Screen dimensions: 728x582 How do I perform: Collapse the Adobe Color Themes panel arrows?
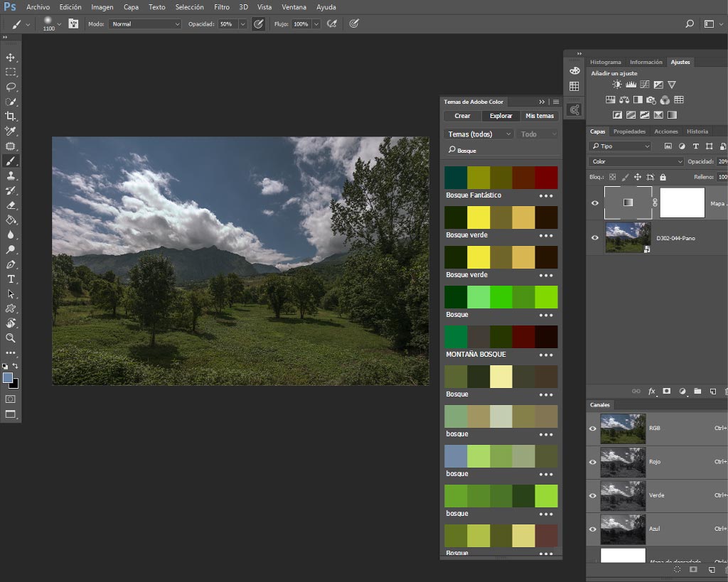542,102
